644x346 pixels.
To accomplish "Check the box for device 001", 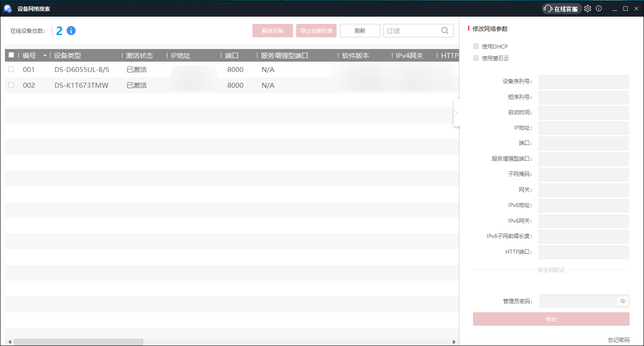I will point(11,69).
